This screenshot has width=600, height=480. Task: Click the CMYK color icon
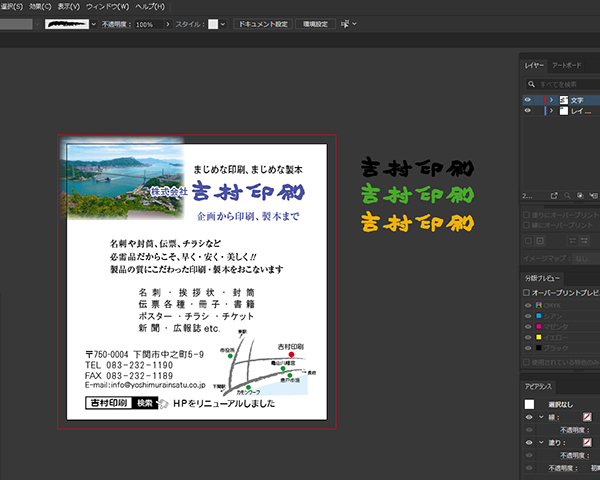click(x=538, y=305)
